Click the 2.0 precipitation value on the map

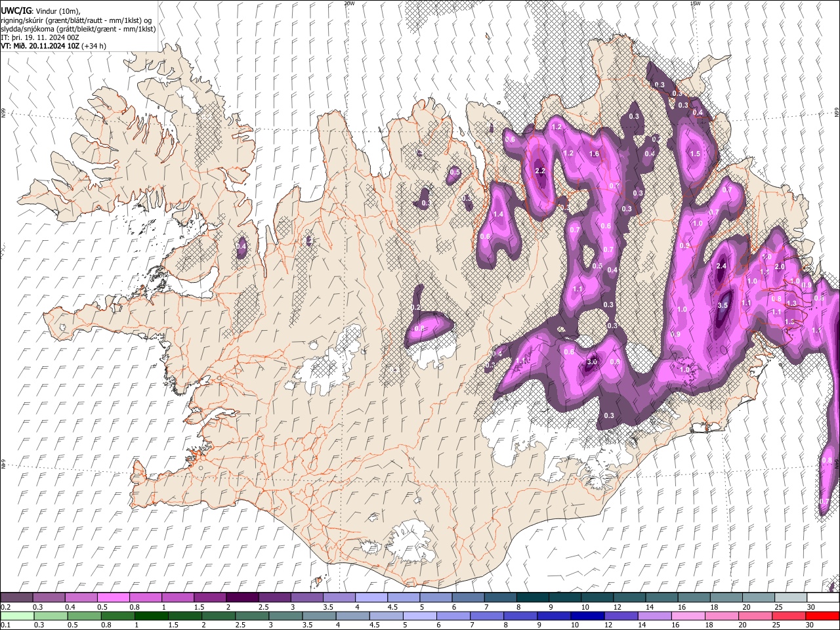(x=780, y=266)
